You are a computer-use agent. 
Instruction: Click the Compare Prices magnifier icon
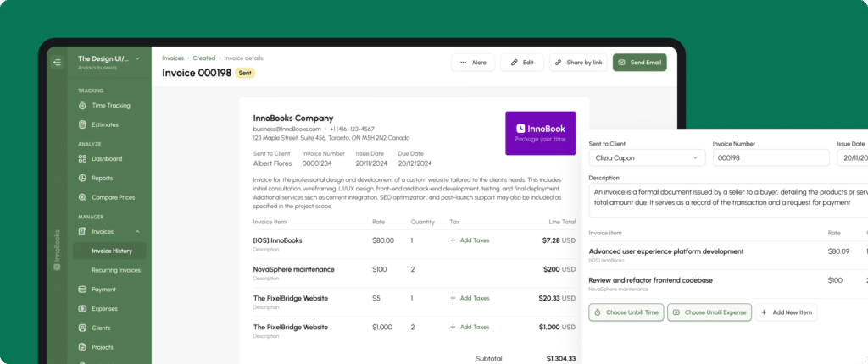(x=82, y=197)
